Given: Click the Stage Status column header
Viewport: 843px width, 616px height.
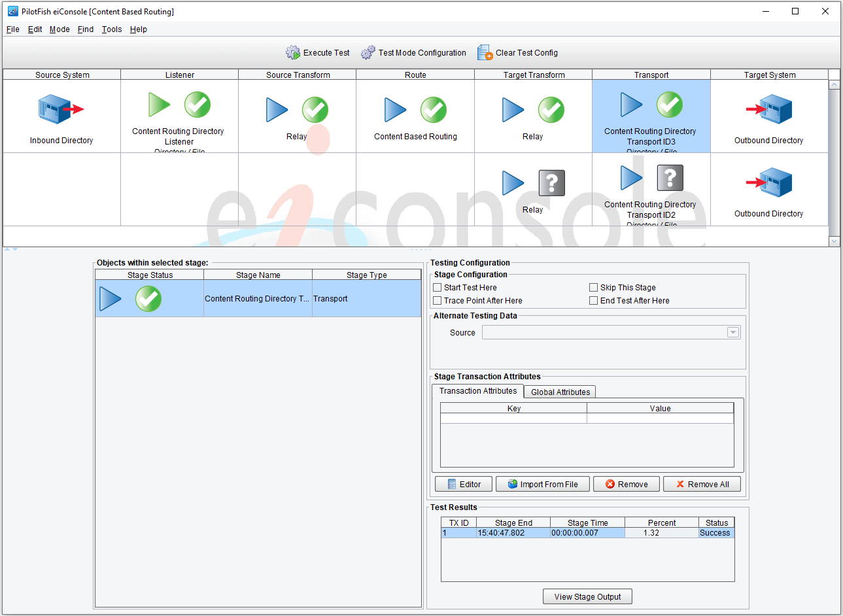Looking at the screenshot, I should [x=150, y=275].
